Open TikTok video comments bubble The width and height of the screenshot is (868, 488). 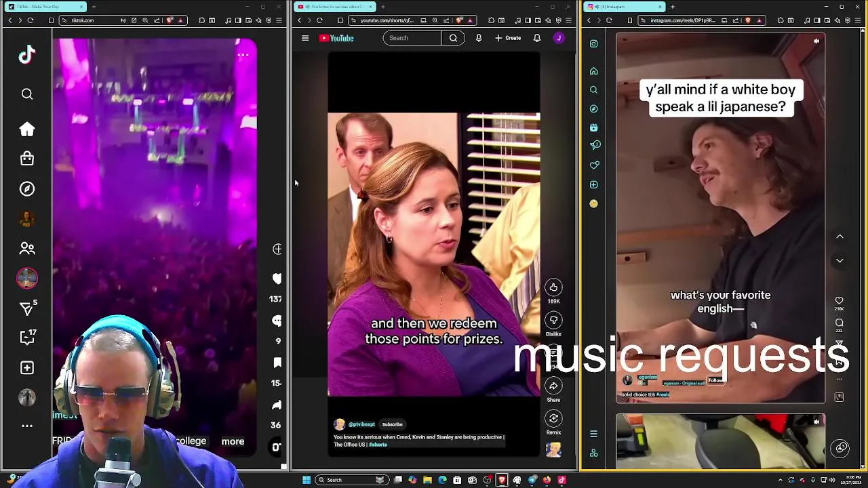pos(277,321)
